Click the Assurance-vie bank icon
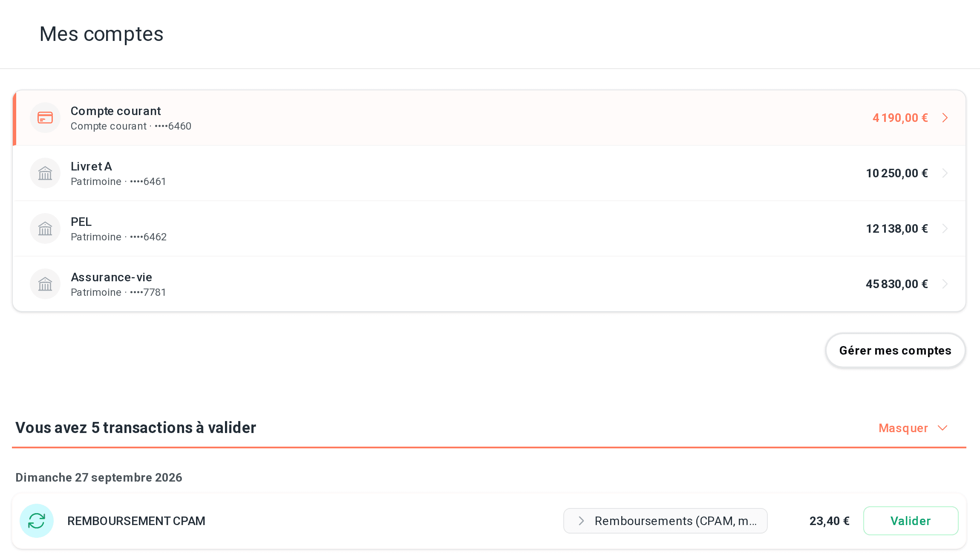 pyautogui.click(x=45, y=284)
